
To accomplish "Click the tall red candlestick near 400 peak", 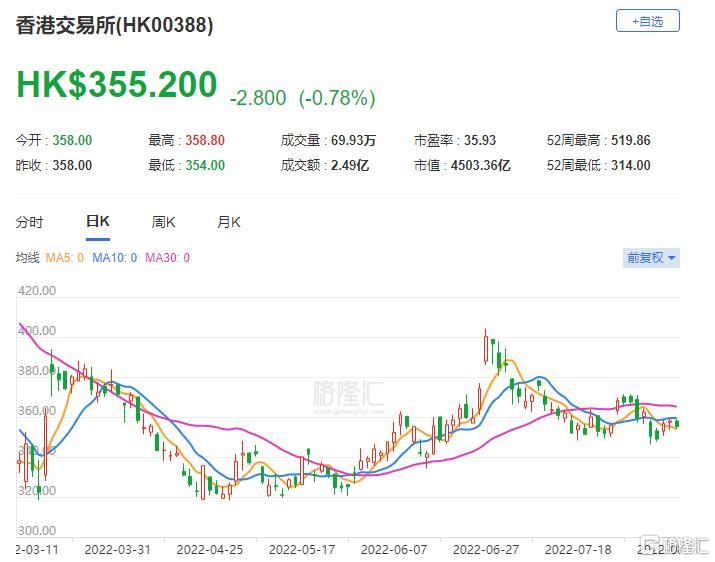I will point(486,349).
